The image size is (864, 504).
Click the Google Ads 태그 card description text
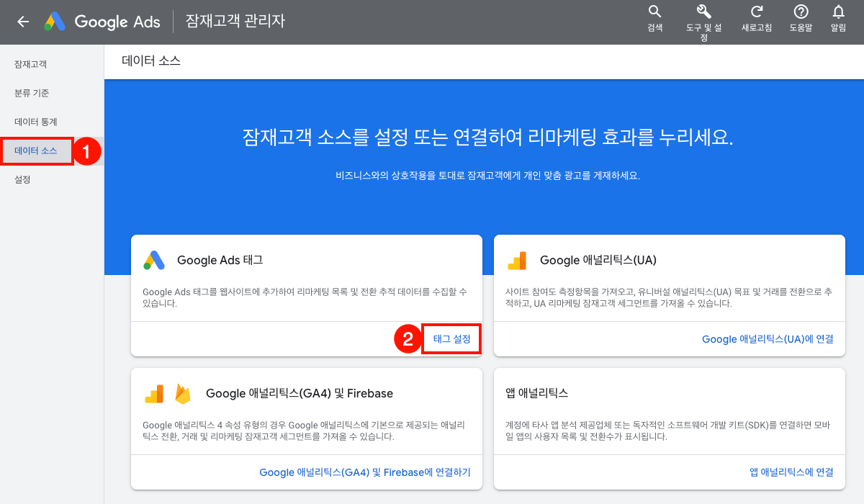(x=305, y=297)
